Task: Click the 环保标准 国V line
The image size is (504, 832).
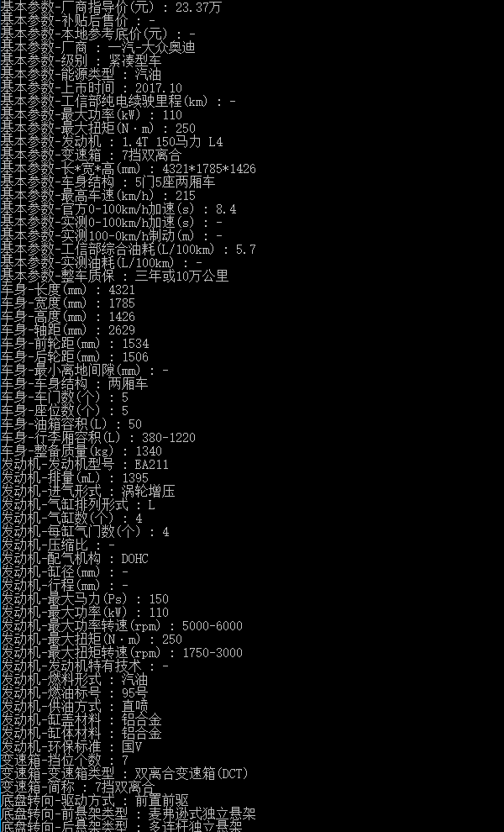Action: pyautogui.click(x=71, y=746)
